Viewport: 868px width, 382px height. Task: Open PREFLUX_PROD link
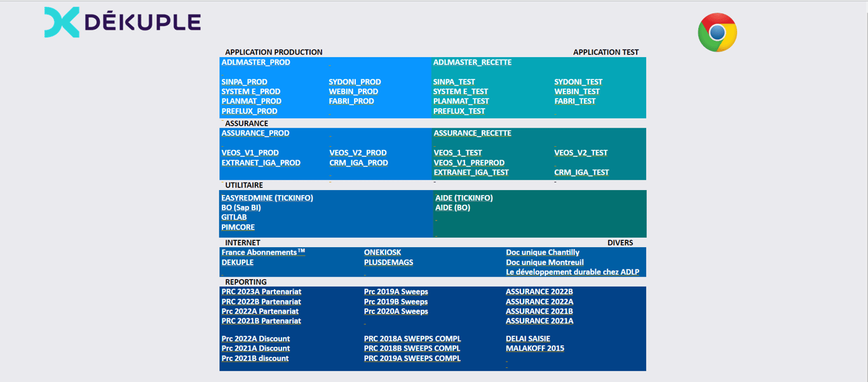click(x=249, y=111)
